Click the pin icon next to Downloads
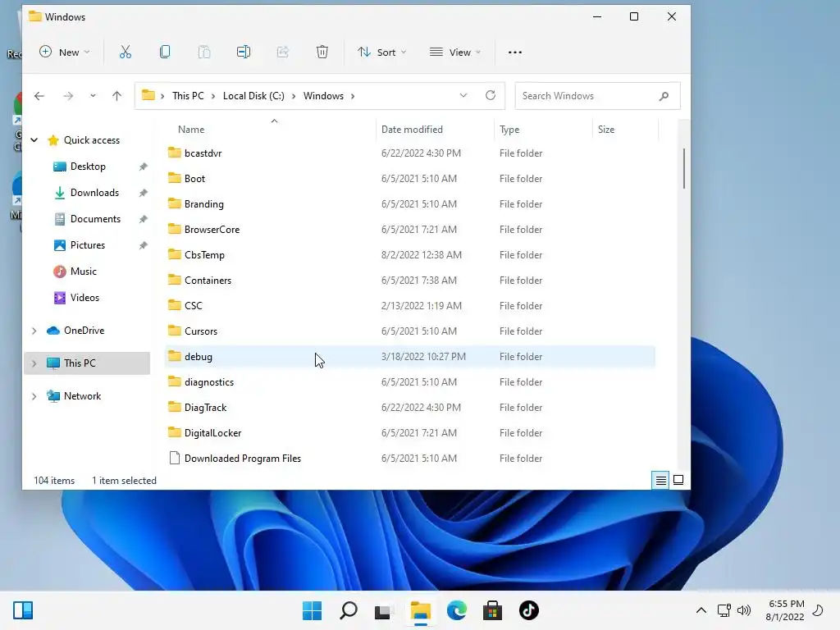 pyautogui.click(x=143, y=193)
